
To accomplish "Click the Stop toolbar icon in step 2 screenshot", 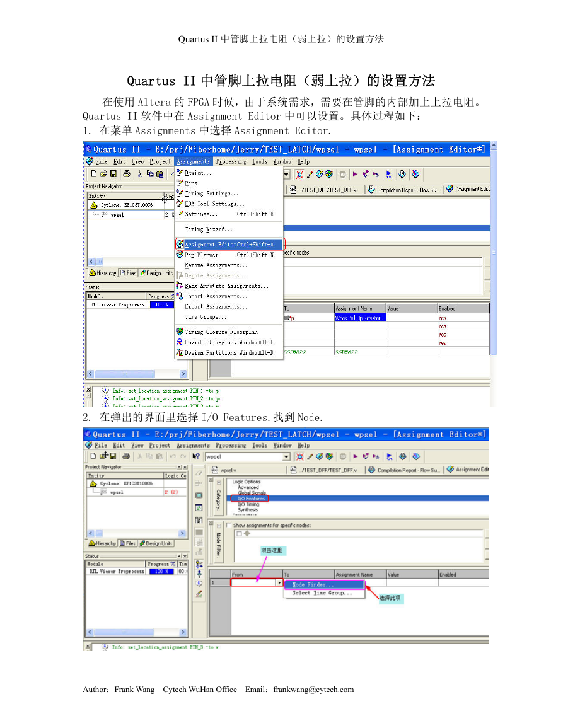I will 343,457.
